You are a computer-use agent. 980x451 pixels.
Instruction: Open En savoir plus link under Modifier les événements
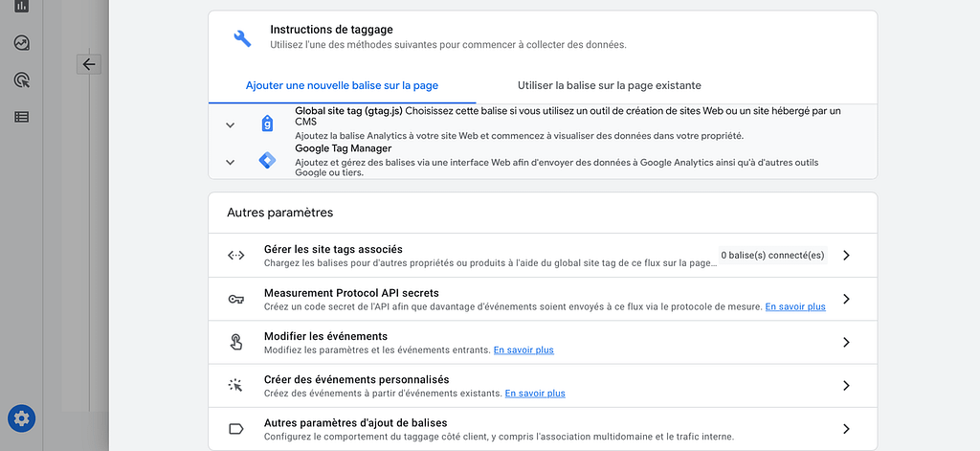523,350
